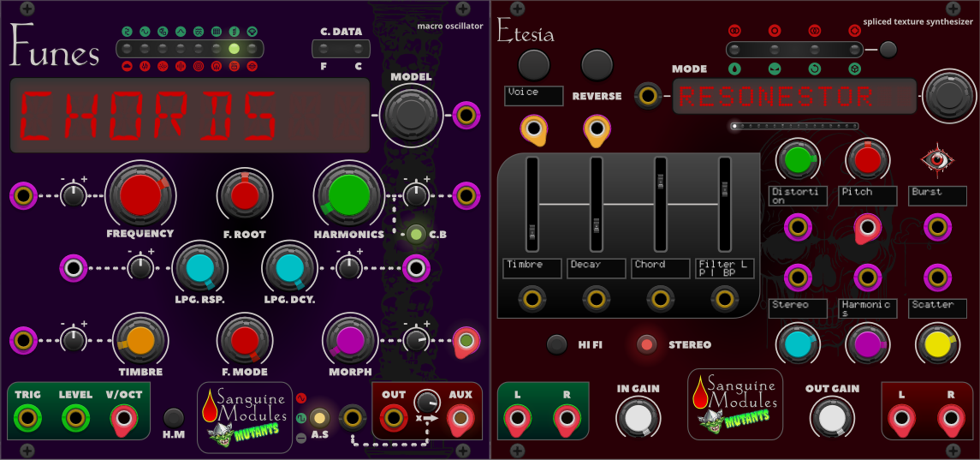
Task: Click the out/aux crossfade small knob
Action: click(x=427, y=401)
